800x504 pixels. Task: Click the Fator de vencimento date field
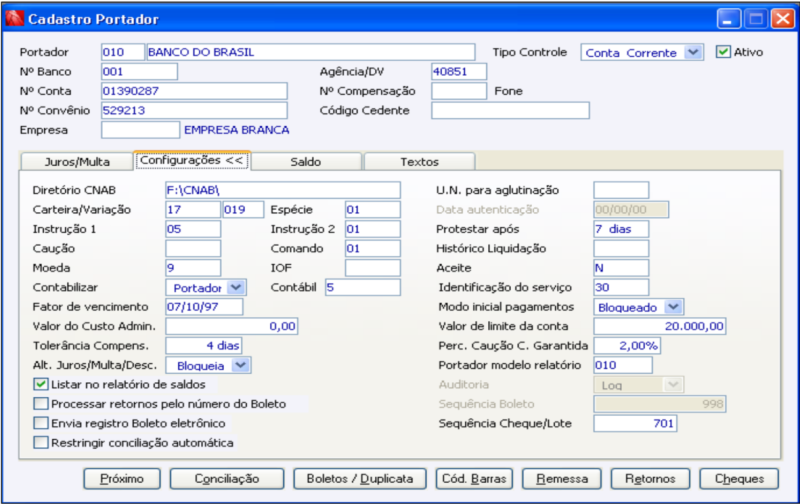204,307
